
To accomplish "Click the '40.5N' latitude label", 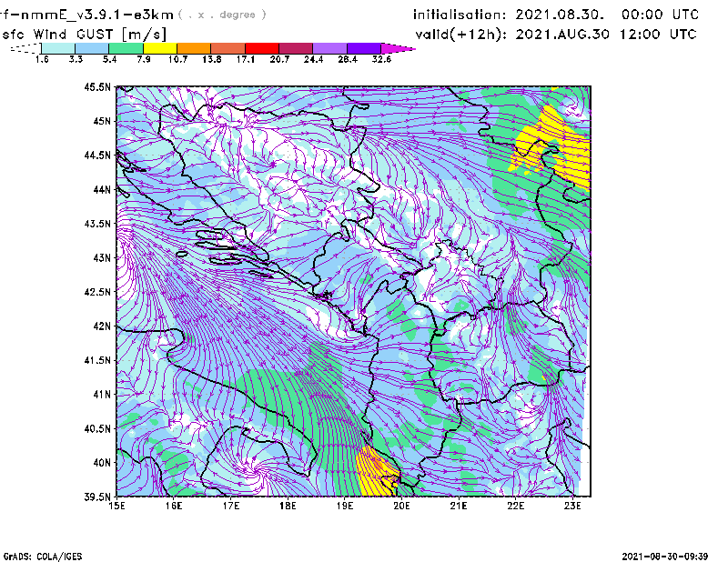I will [97, 429].
